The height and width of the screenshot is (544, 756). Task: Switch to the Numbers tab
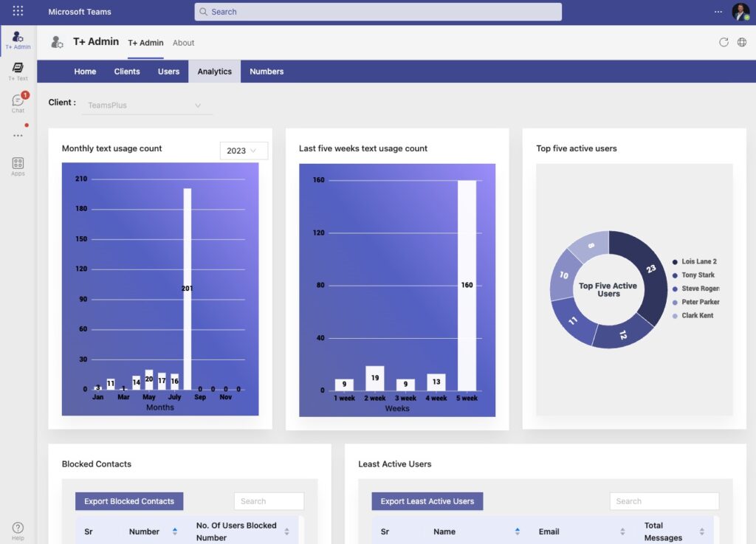[267, 72]
